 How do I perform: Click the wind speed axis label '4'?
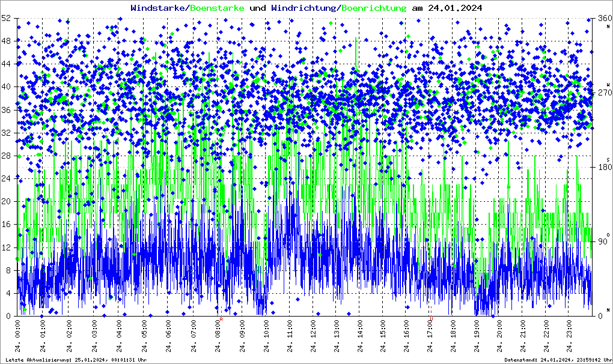click(x=8, y=293)
